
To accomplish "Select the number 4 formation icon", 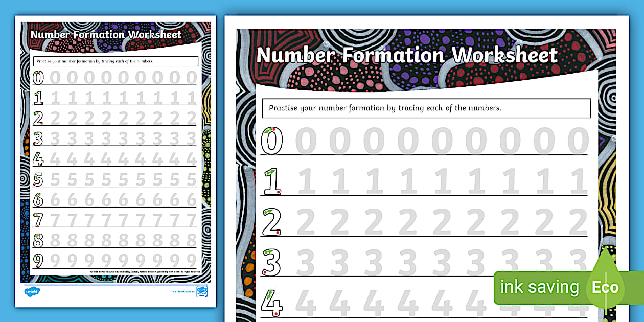I will [x=271, y=303].
